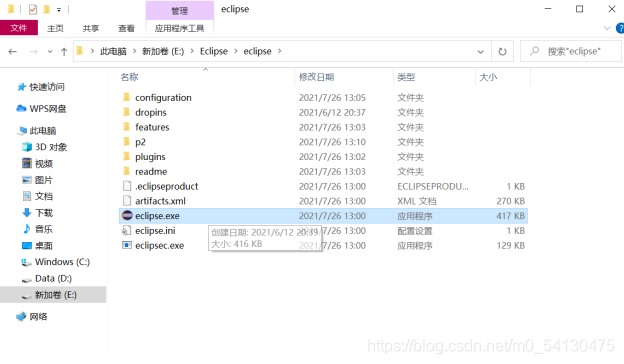Click the 2021/6/12 20:37 date cell

(x=332, y=112)
